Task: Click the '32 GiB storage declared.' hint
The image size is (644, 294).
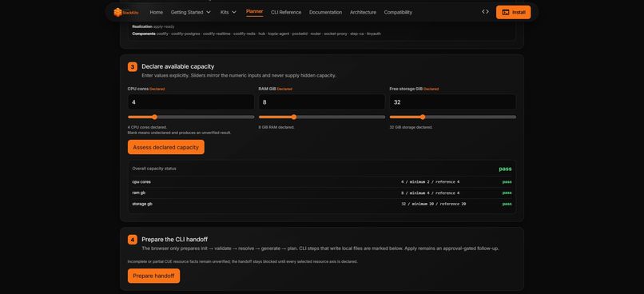Action: [411, 127]
